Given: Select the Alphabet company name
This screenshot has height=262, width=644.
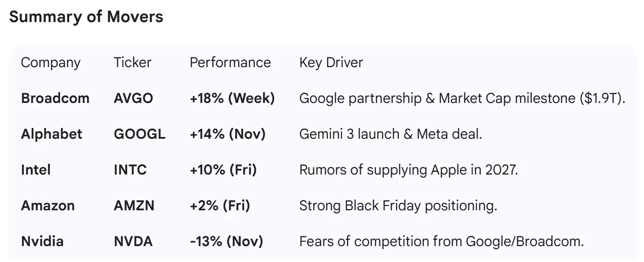Looking at the screenshot, I should pyautogui.click(x=52, y=134).
